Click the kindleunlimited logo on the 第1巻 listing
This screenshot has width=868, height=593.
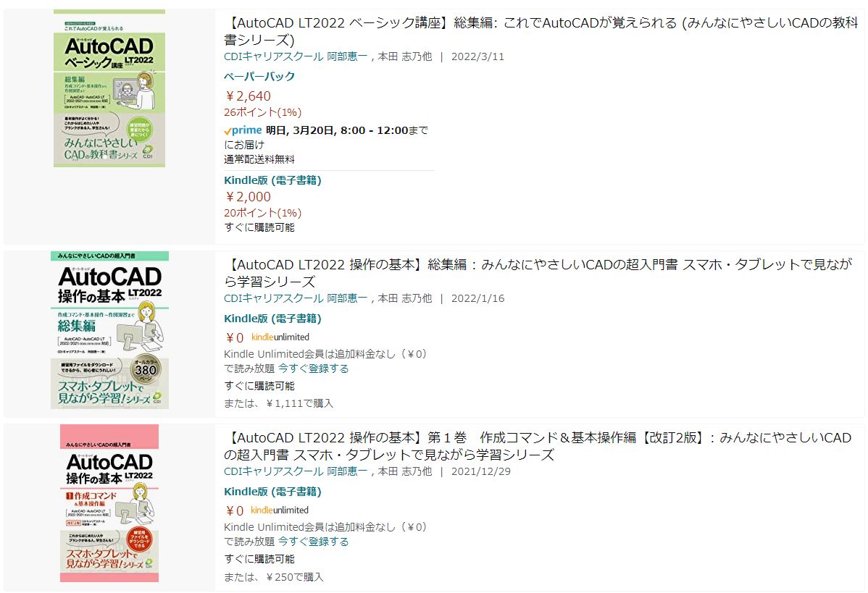click(280, 510)
